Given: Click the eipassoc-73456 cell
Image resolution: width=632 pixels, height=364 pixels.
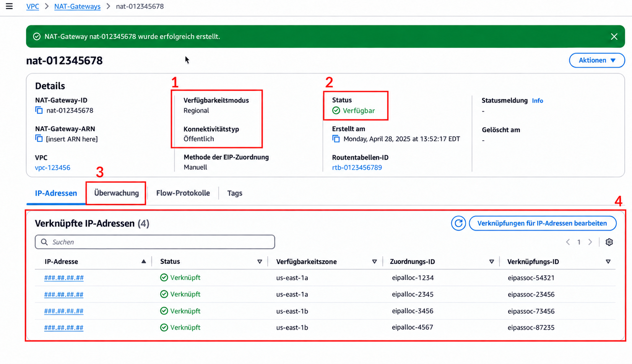Looking at the screenshot, I should [x=531, y=311].
